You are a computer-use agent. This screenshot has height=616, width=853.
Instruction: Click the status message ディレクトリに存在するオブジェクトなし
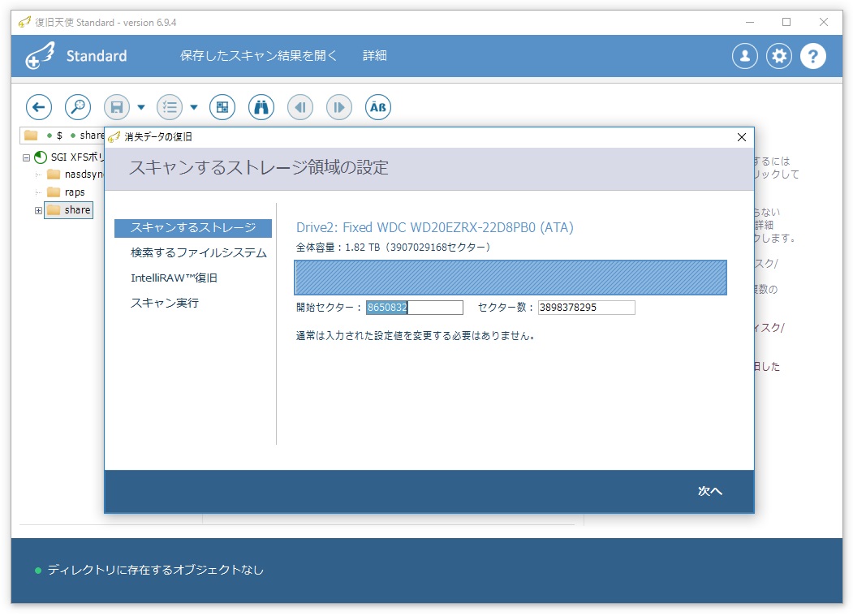(x=155, y=571)
